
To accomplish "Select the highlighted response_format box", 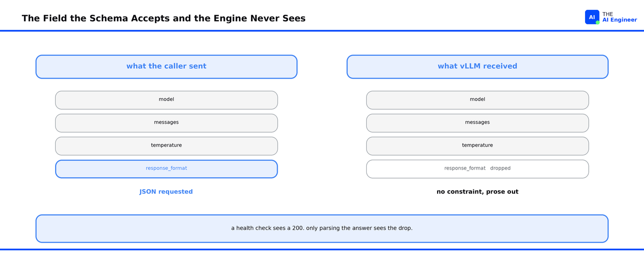I will (166, 169).
